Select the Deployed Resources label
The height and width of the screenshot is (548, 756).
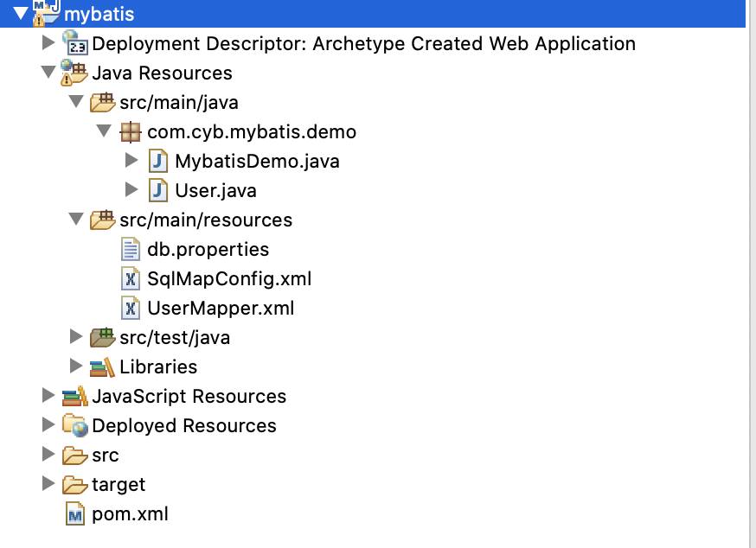click(184, 426)
